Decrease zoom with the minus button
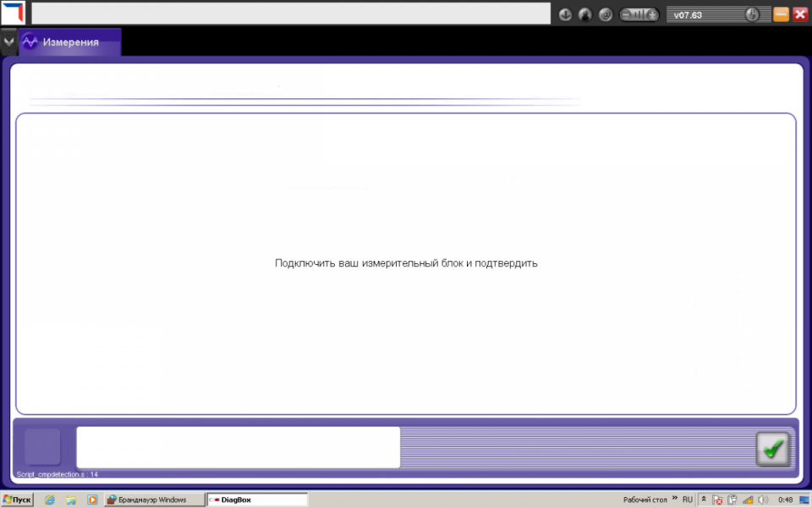 (x=628, y=14)
